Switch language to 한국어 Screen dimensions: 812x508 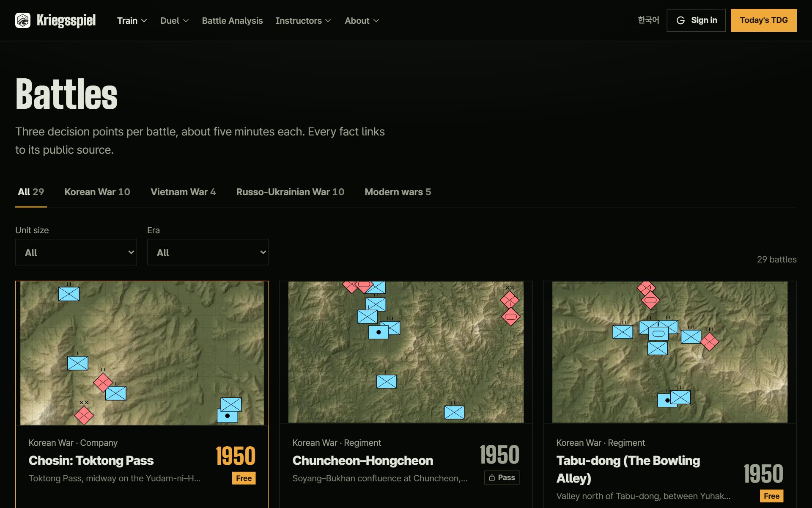pos(648,20)
